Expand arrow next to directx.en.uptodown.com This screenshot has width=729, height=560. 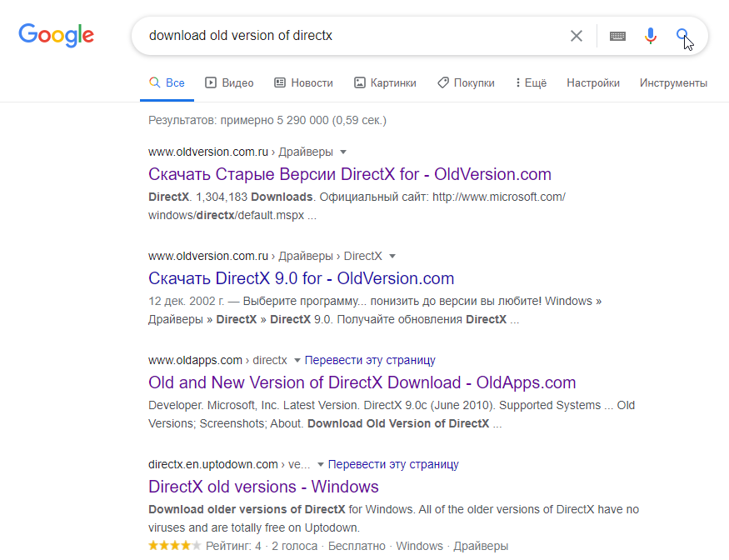point(320,465)
